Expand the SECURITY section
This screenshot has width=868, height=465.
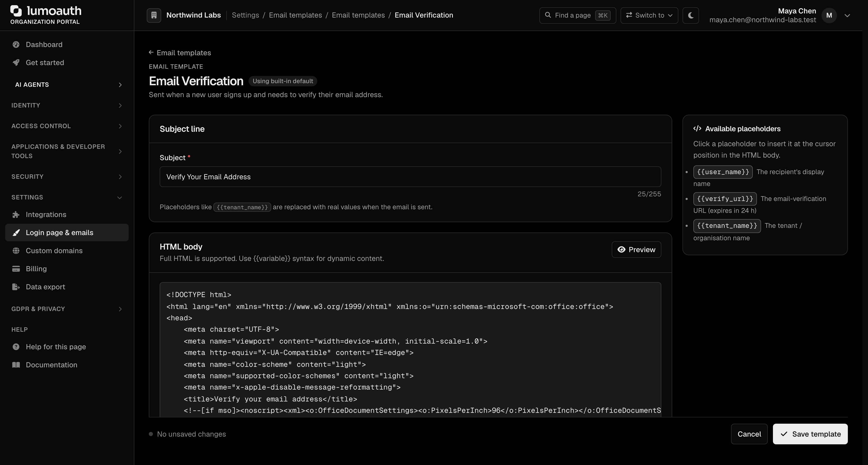(x=67, y=176)
